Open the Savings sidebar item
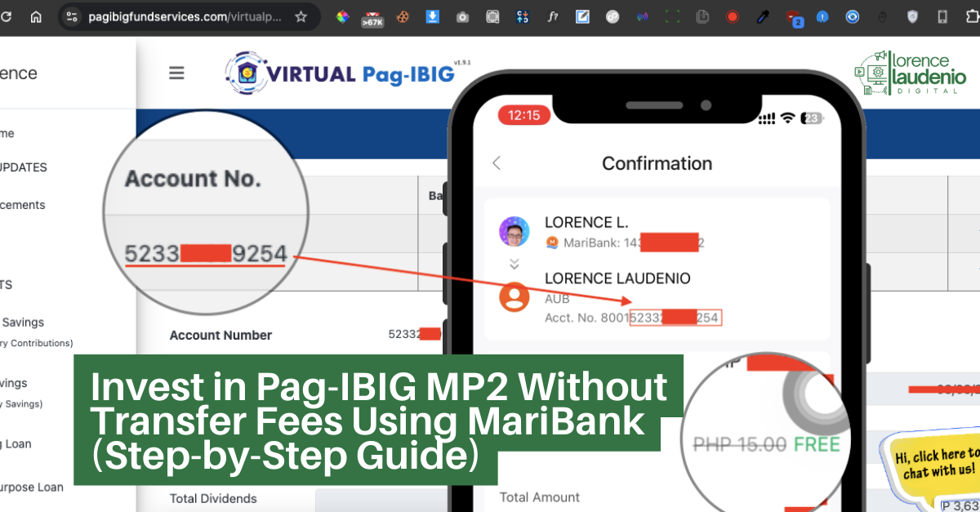This screenshot has width=980, height=512. tap(22, 322)
